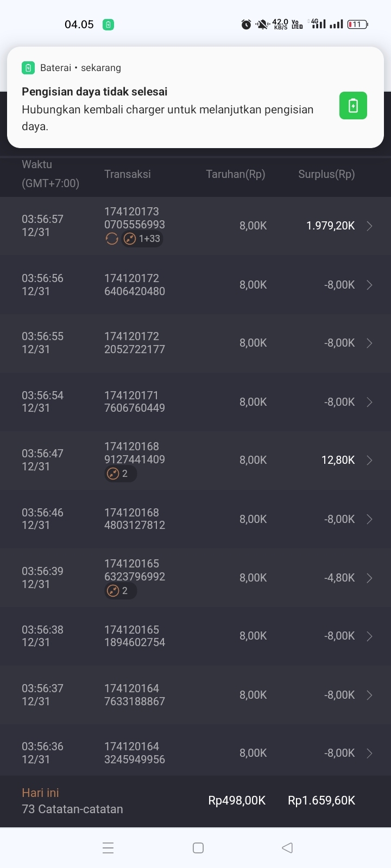Tap the alarm clock status bar icon

tap(246, 24)
